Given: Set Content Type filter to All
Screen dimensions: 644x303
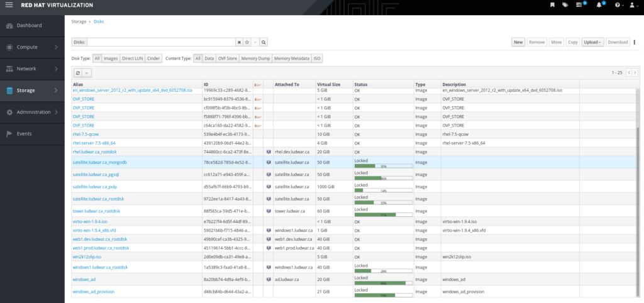Looking at the screenshot, I should click(x=198, y=58).
